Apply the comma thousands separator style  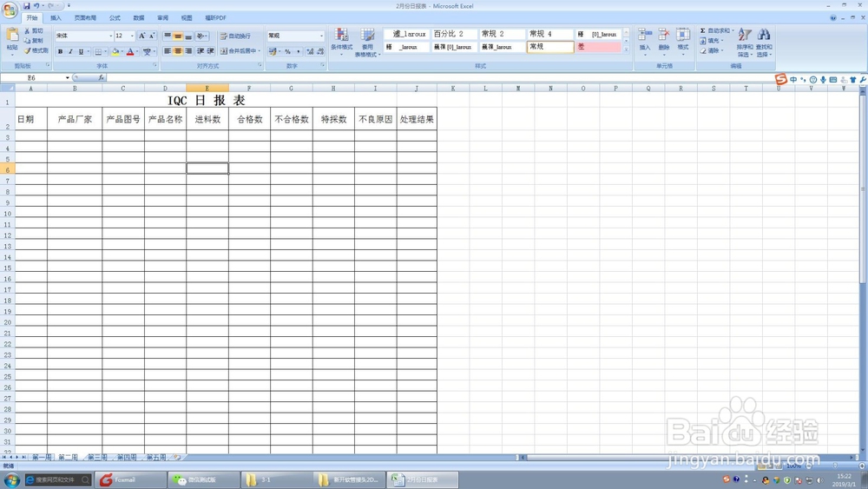299,51
